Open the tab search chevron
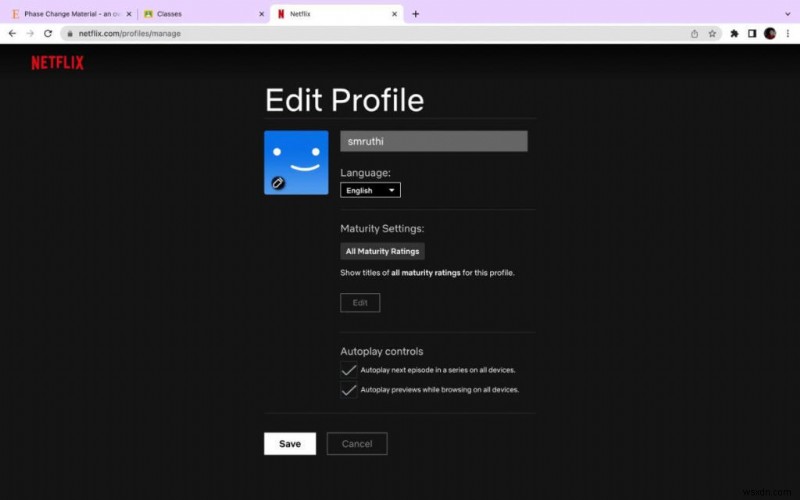The image size is (800, 500). [788, 14]
